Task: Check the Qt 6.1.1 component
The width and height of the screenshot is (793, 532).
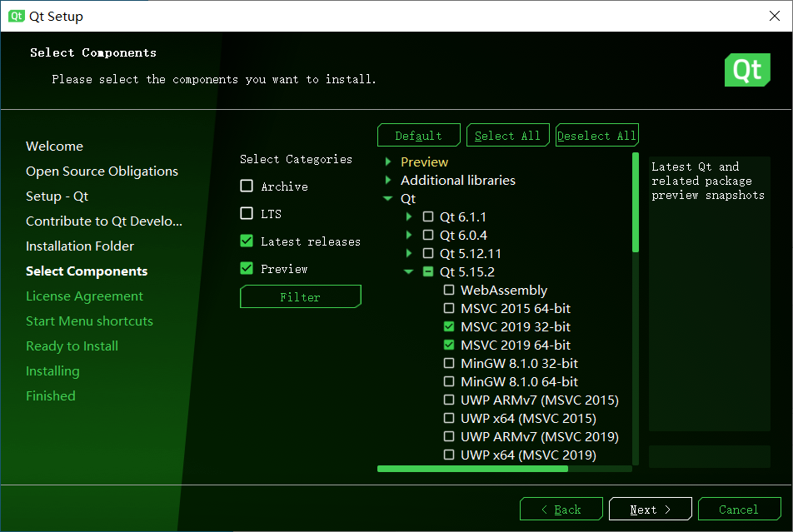Action: click(428, 217)
